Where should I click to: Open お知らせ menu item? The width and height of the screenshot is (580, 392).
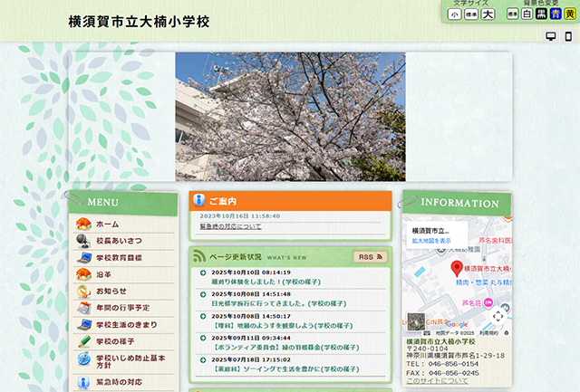coord(111,292)
